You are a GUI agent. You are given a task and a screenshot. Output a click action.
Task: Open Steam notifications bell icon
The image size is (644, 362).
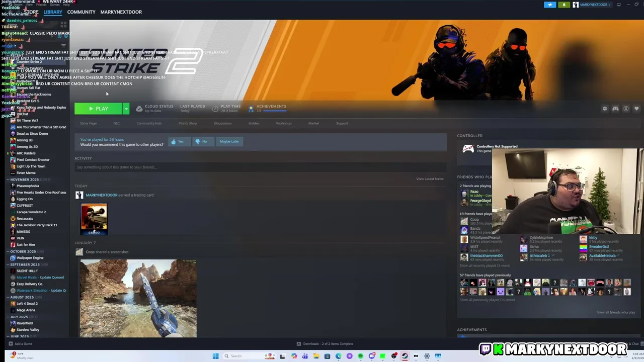click(564, 5)
